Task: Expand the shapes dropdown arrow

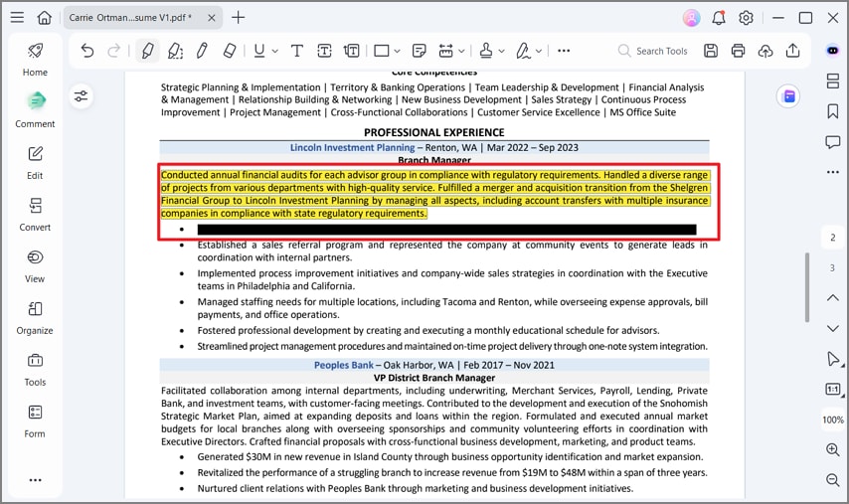Action: pyautogui.click(x=397, y=52)
